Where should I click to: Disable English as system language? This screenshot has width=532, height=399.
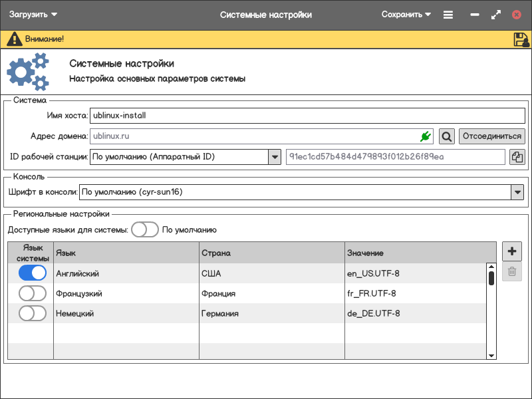pyautogui.click(x=33, y=273)
